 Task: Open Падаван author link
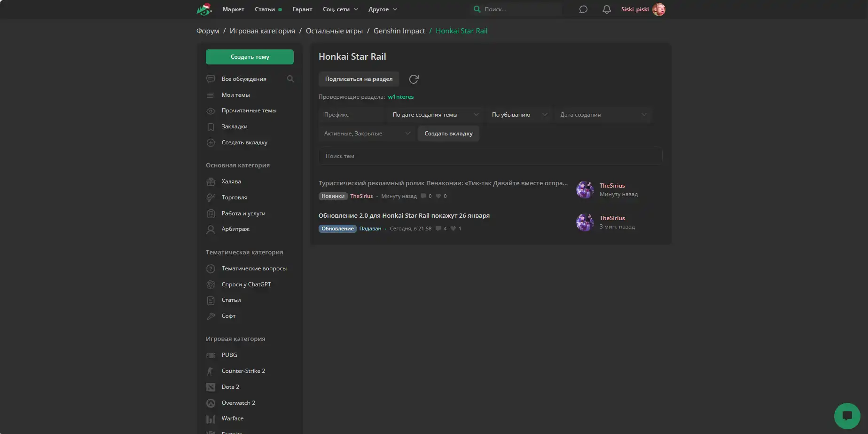click(x=370, y=229)
